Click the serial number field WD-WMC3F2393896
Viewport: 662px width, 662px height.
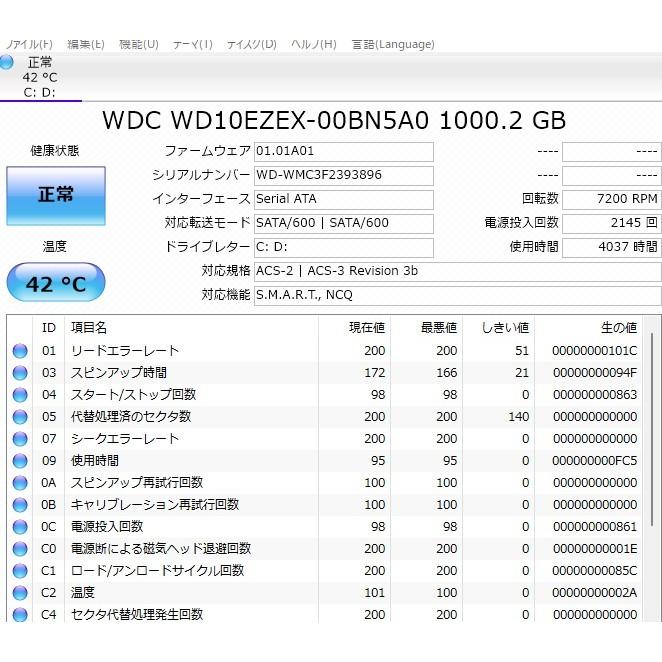point(344,176)
